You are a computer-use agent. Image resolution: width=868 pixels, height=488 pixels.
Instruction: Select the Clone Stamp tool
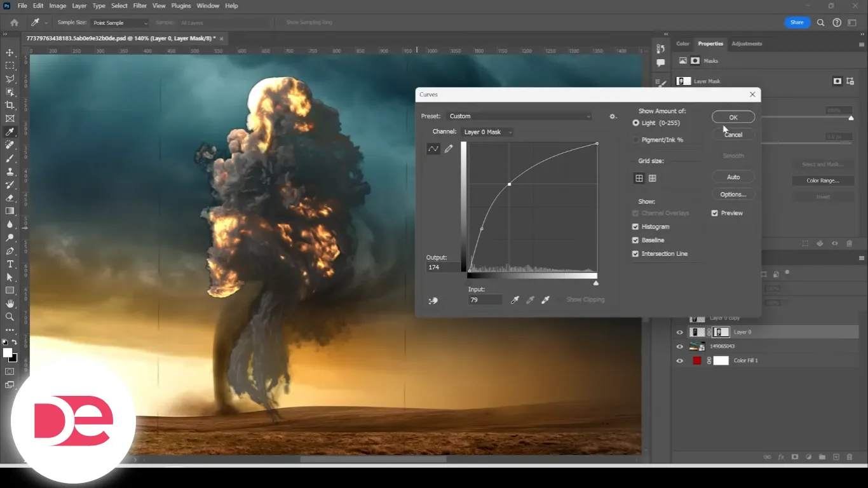click(x=10, y=172)
